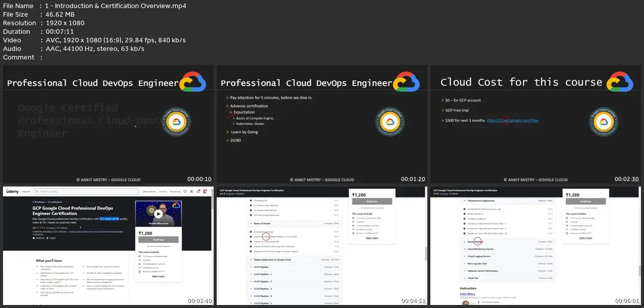Open the cloud.google.com/free link on the slide
The height and width of the screenshot is (308, 644).
(x=512, y=120)
